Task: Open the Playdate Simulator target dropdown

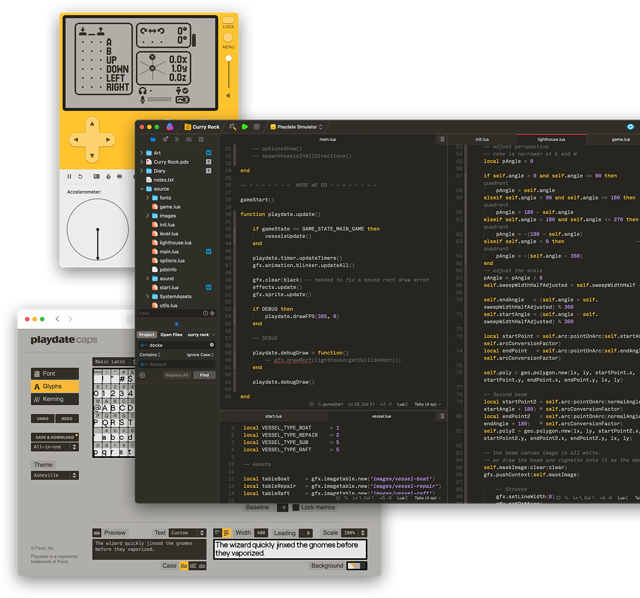Action: 297,127
